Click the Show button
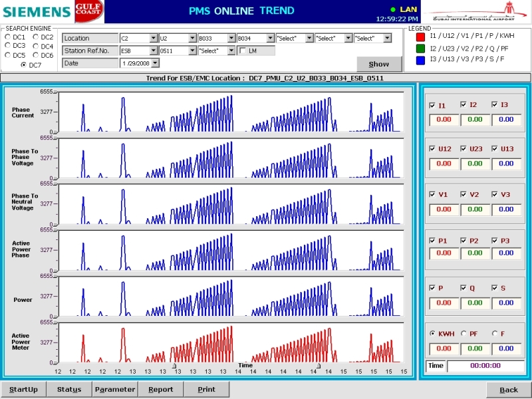The width and height of the screenshot is (532, 399). [x=379, y=65]
